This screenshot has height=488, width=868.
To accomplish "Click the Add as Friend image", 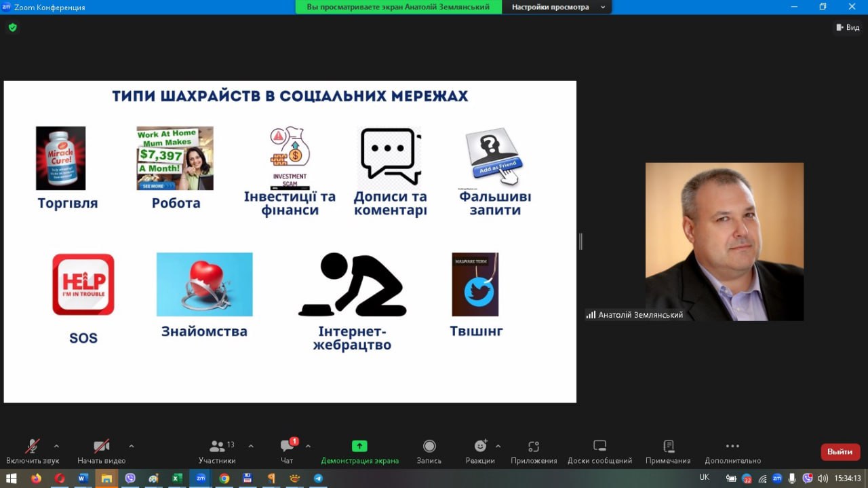I will [x=493, y=157].
